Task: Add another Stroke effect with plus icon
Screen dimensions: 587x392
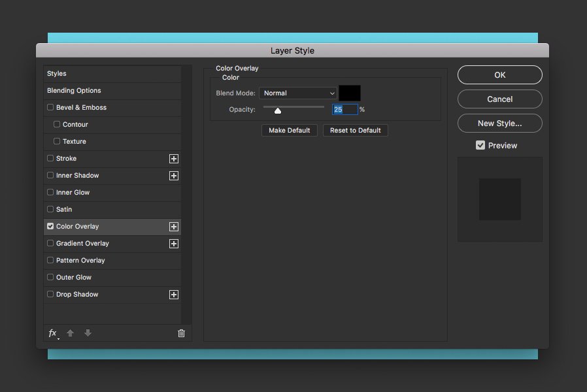Action: [174, 159]
